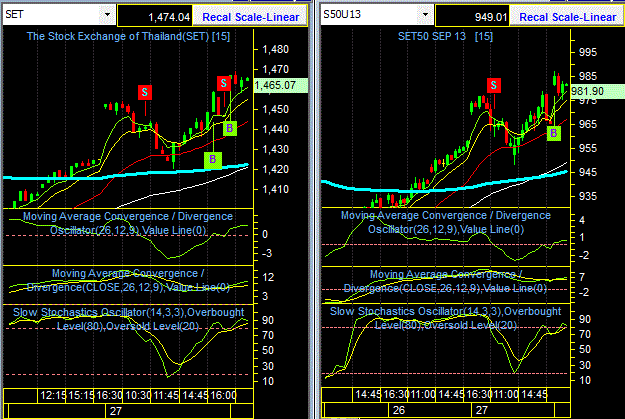This screenshot has height=419, width=625.
Task: Click the 16:00 time axis label
Action: pyautogui.click(x=223, y=395)
